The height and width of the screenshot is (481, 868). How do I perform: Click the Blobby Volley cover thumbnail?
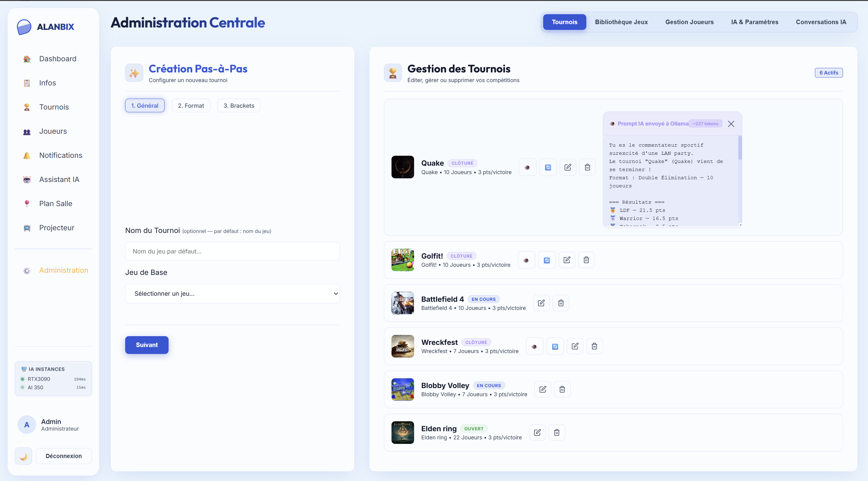[x=403, y=389]
